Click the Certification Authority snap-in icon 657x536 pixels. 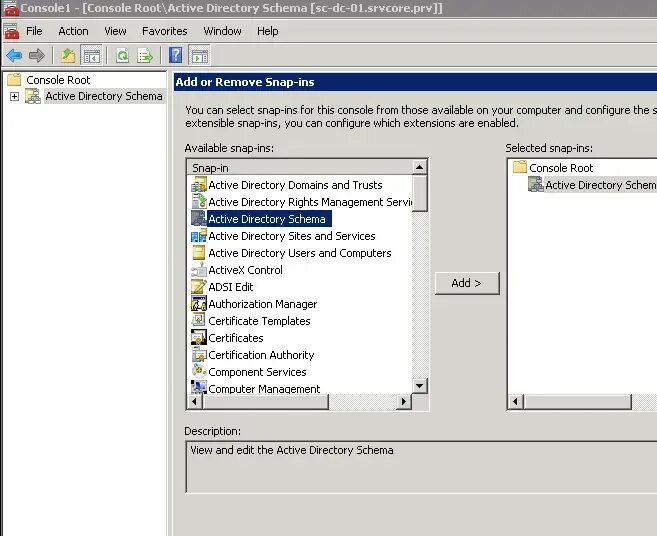[x=199, y=355]
